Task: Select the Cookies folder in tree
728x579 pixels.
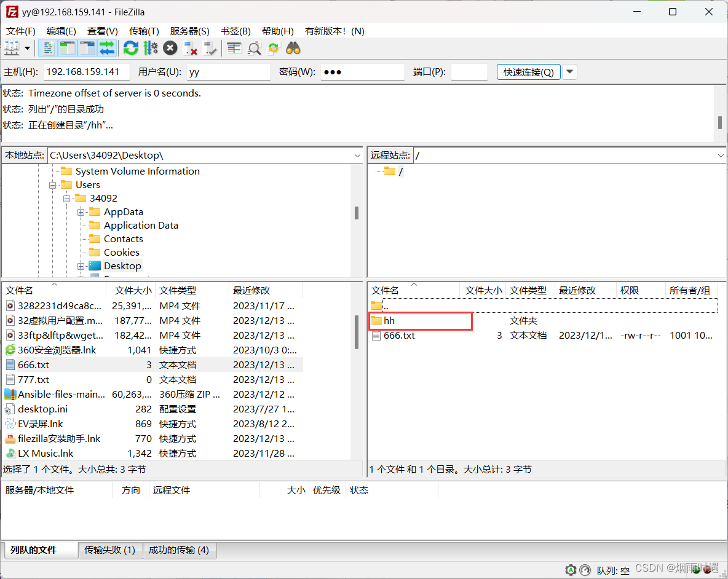Action: (x=121, y=253)
